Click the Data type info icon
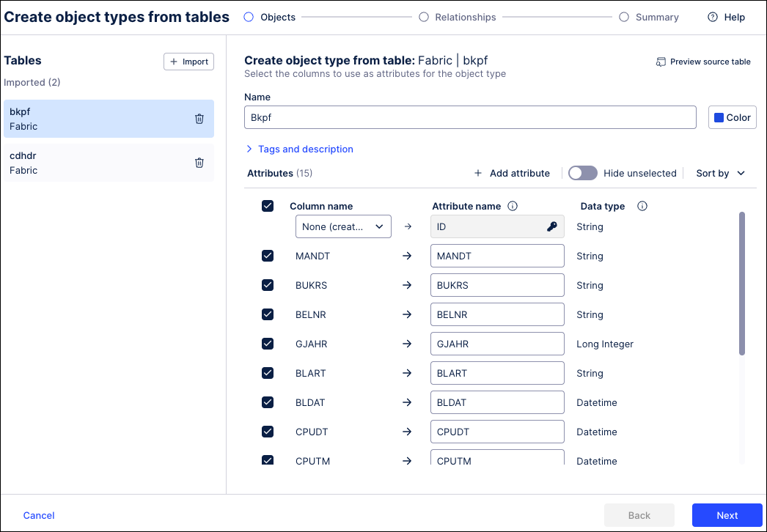 click(x=642, y=205)
